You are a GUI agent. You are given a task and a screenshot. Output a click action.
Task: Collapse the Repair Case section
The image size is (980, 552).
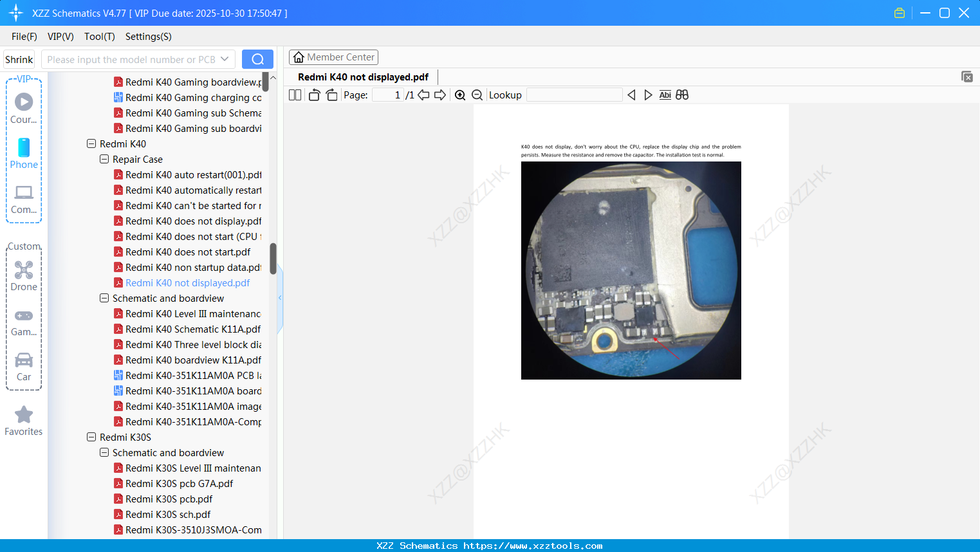(104, 159)
